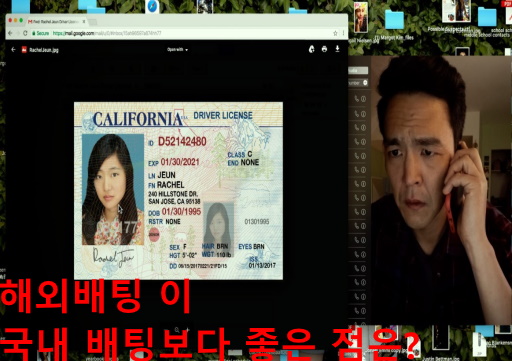This screenshot has height=361, width=512.
Task: Open the Possiblesuspects image thumbnail on desktop
Action: [x=456, y=11]
